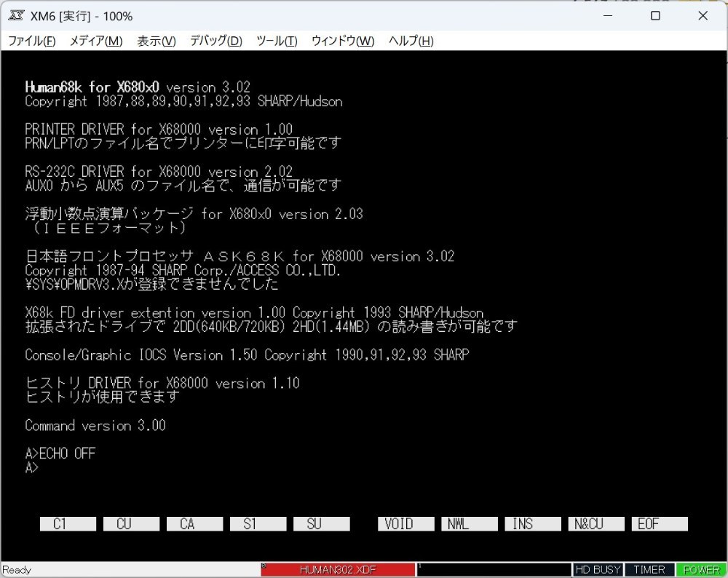Image resolution: width=728 pixels, height=578 pixels.
Task: Click the CA function key label
Action: click(194, 523)
